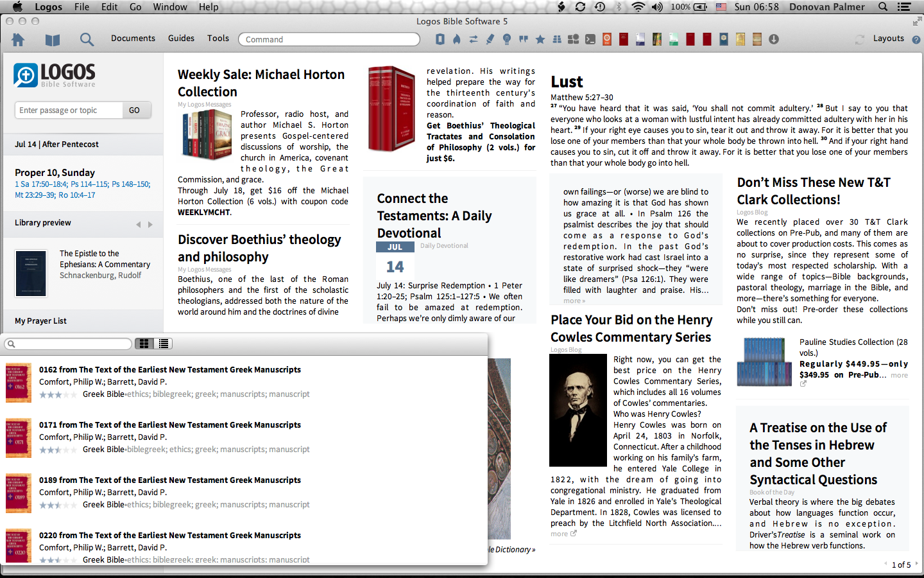Open the white and blue book shortcut

tap(640, 39)
